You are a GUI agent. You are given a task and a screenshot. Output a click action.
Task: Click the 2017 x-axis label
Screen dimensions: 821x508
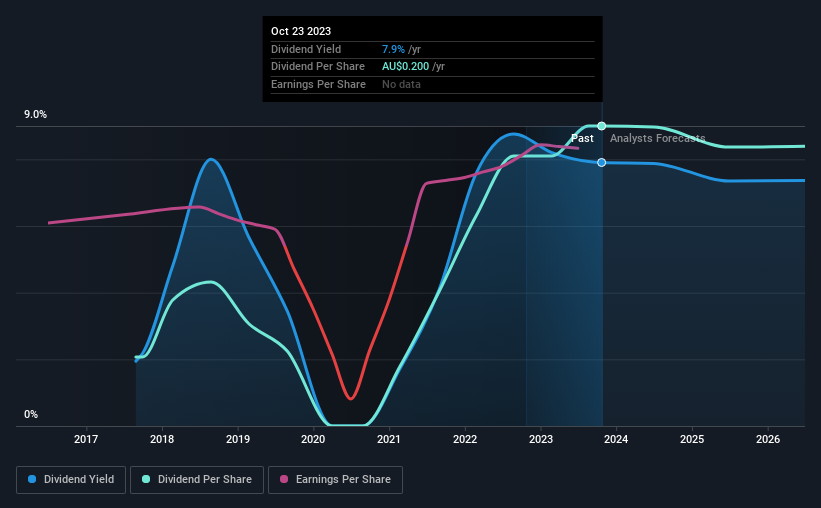click(86, 439)
